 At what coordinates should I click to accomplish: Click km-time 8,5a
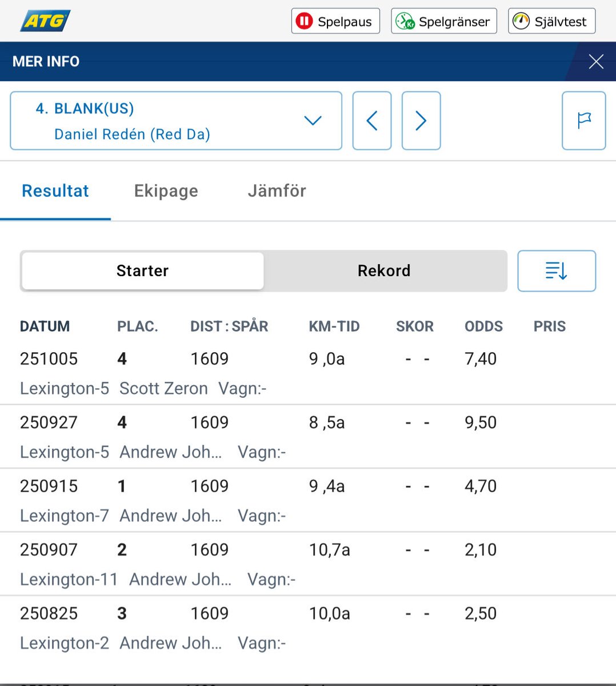click(x=327, y=422)
